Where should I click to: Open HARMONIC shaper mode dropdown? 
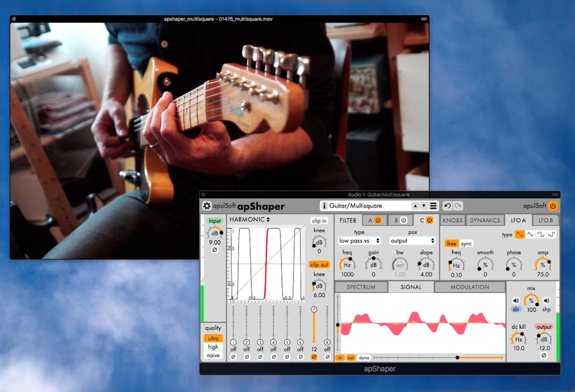pyautogui.click(x=250, y=219)
